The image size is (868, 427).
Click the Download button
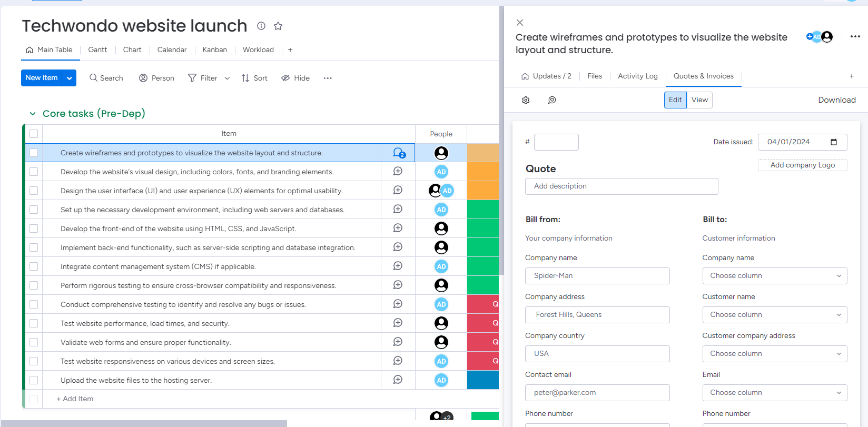click(x=837, y=100)
